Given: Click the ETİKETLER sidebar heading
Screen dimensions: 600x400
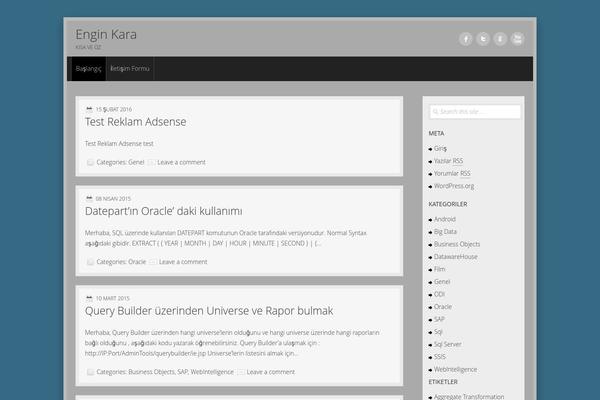Looking at the screenshot, I should (x=443, y=382).
